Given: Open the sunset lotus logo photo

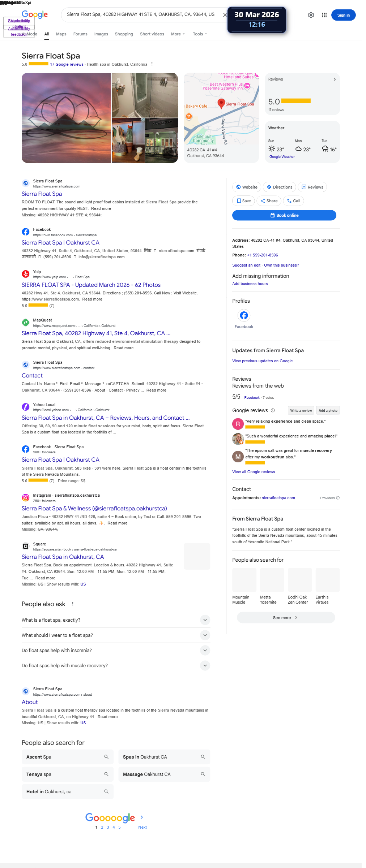Looking at the screenshot, I should tap(66, 118).
